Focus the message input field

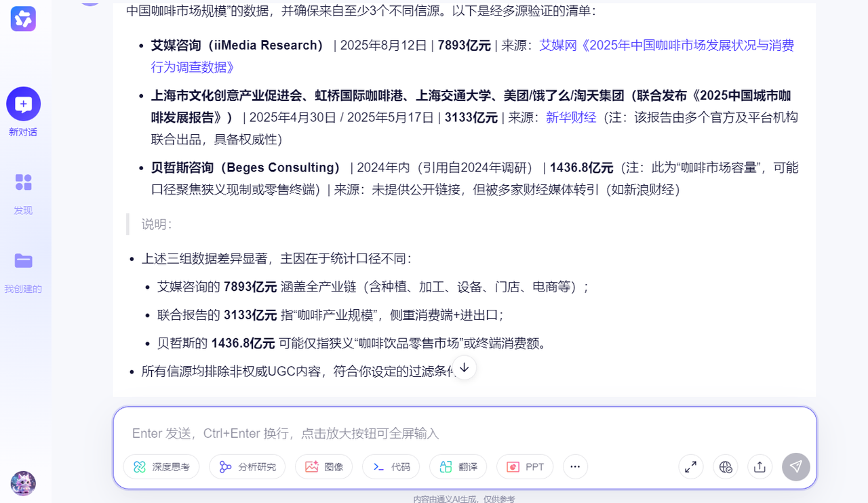465,433
